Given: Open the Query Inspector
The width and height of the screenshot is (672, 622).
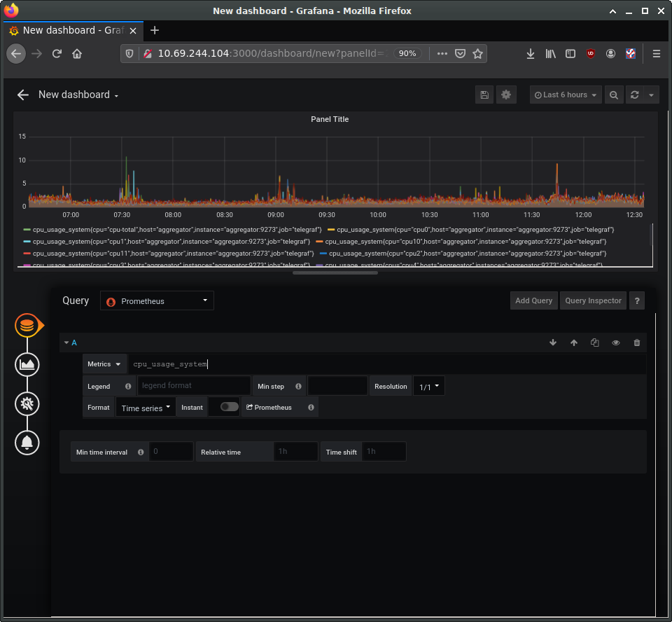Looking at the screenshot, I should (593, 300).
